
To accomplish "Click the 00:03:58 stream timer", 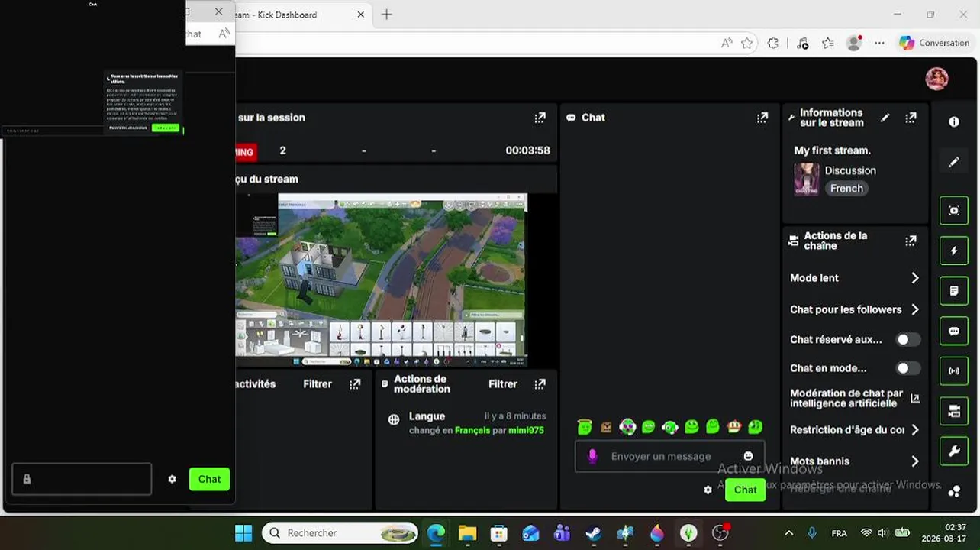I will 527,150.
